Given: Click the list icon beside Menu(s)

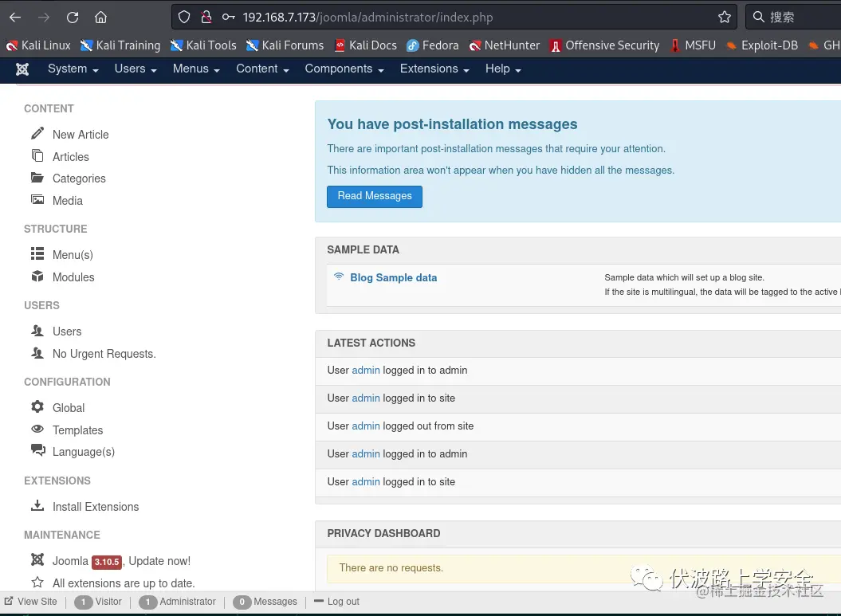Looking at the screenshot, I should point(37,253).
